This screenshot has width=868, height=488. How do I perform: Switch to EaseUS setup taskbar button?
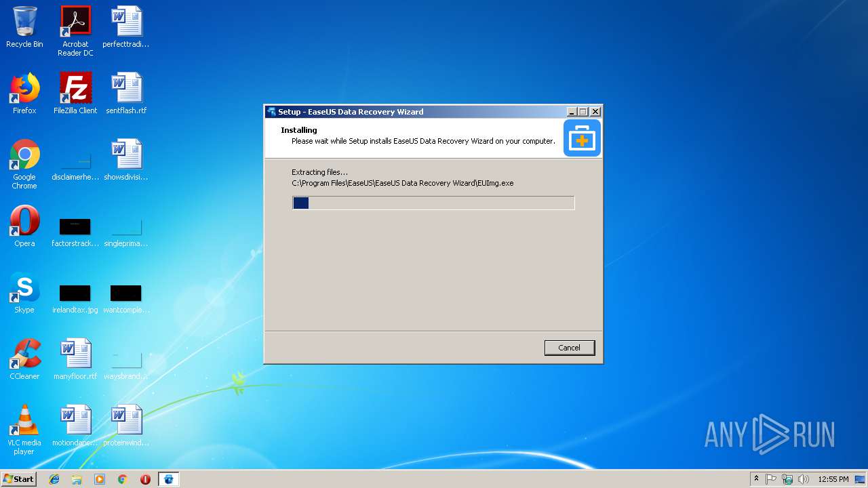[168, 479]
